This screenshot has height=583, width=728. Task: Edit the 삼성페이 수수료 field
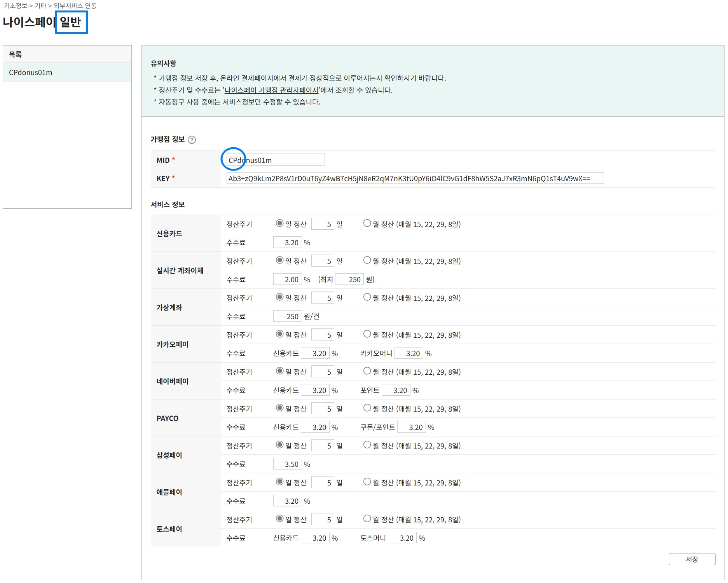coord(288,464)
